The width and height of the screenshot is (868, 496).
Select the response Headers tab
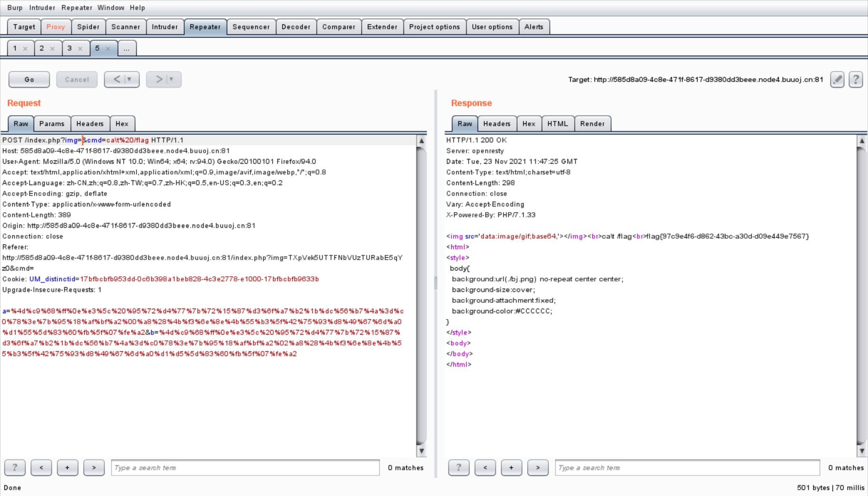point(497,123)
